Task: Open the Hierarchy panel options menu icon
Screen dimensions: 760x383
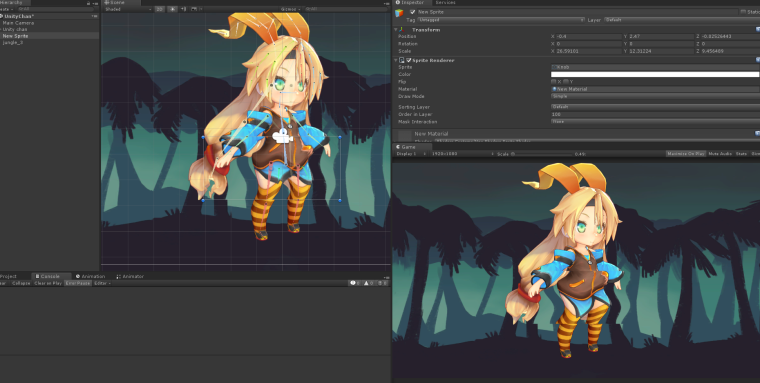Action: click(95, 3)
